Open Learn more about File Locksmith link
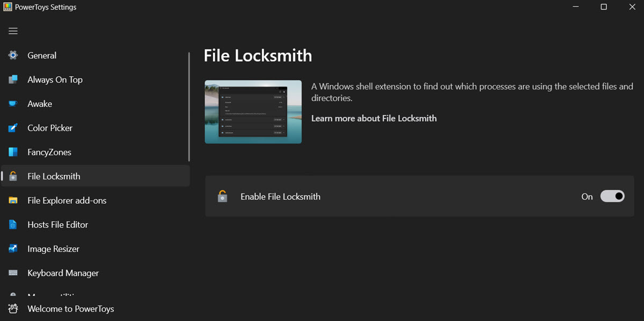This screenshot has width=644, height=321. (374, 118)
